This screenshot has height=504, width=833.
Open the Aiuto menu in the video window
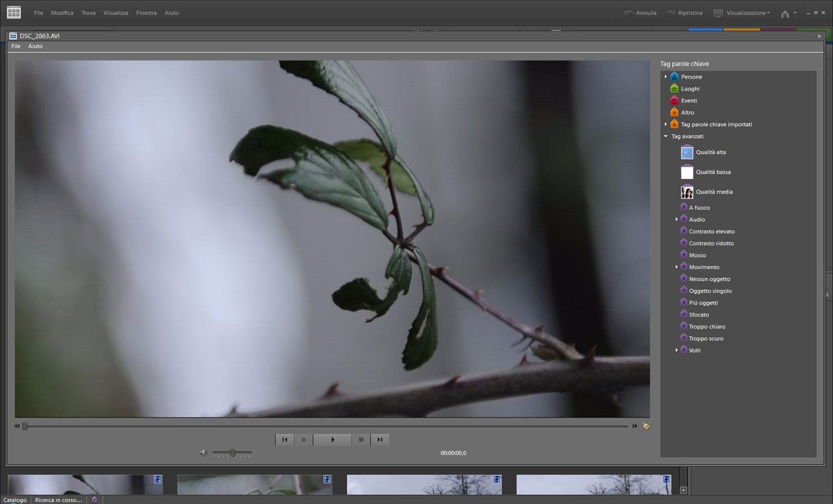coord(35,46)
